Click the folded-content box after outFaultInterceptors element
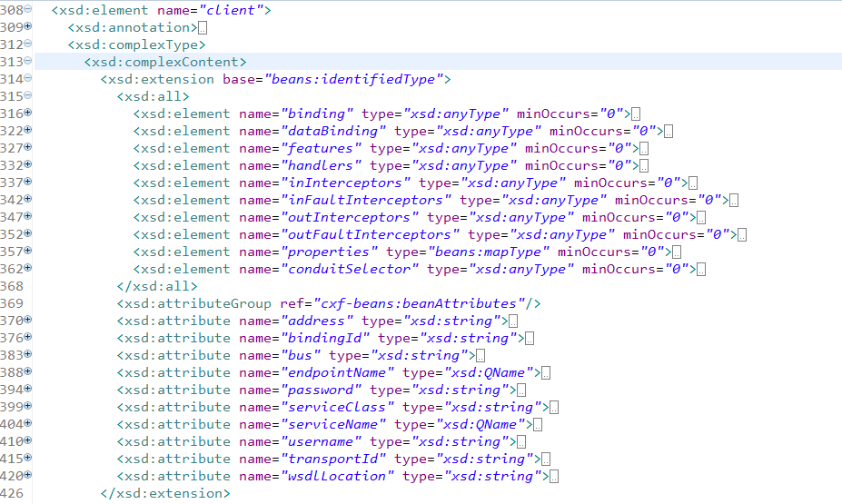The image size is (842, 504). click(x=742, y=235)
